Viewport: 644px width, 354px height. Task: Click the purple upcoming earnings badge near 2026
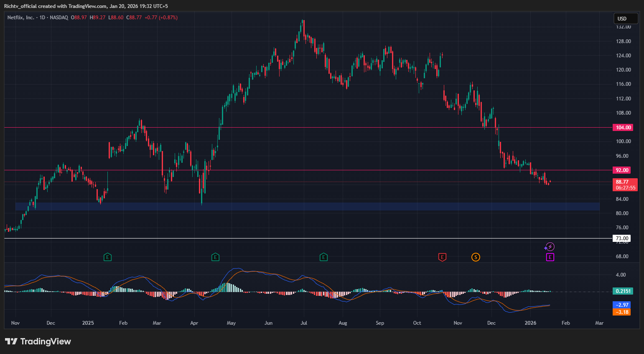(550, 257)
